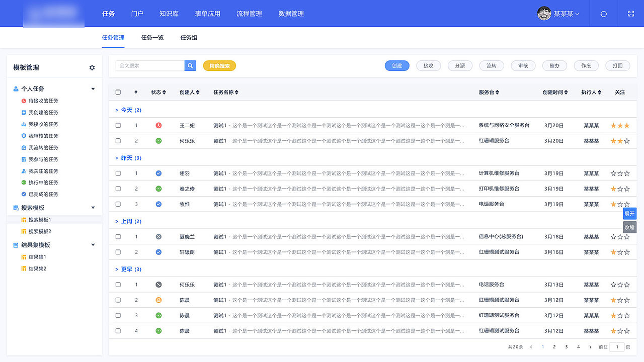Collapse the 个人任务 section

[93, 88]
